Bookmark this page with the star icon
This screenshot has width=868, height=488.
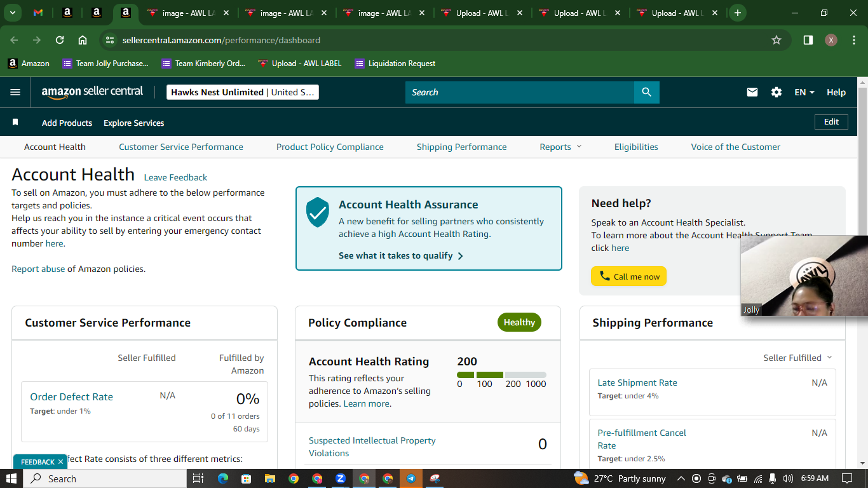tap(776, 40)
